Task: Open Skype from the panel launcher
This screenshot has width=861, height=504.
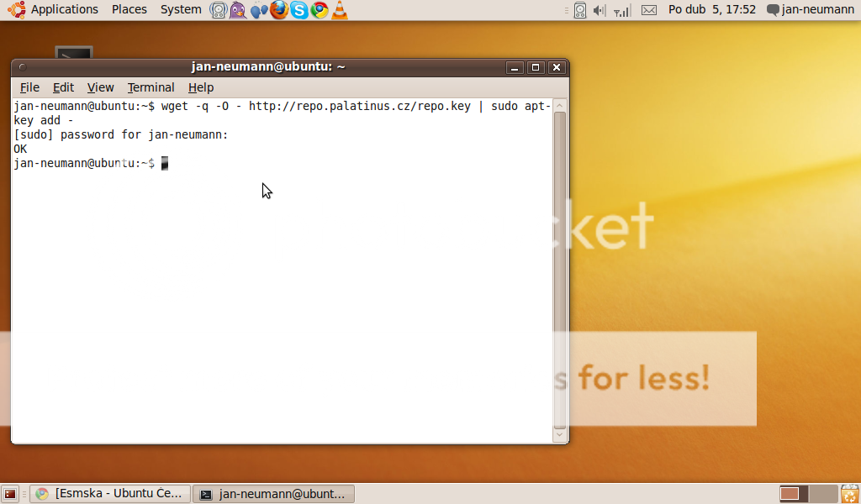Action: (299, 10)
